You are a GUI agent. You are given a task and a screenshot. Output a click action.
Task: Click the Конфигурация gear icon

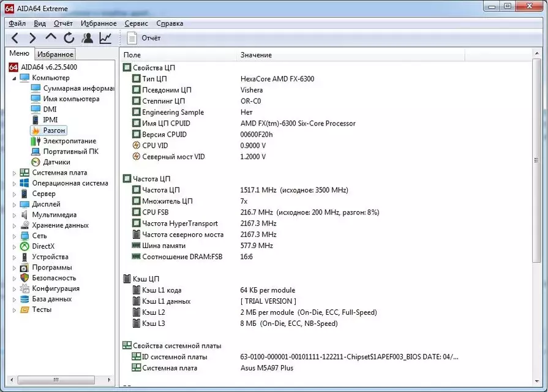pos(24,288)
